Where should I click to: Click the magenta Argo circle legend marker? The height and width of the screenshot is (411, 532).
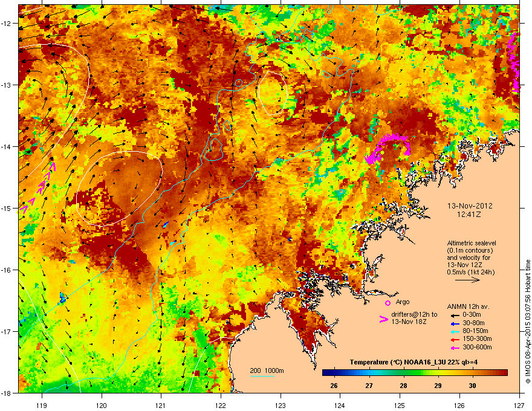coord(388,303)
